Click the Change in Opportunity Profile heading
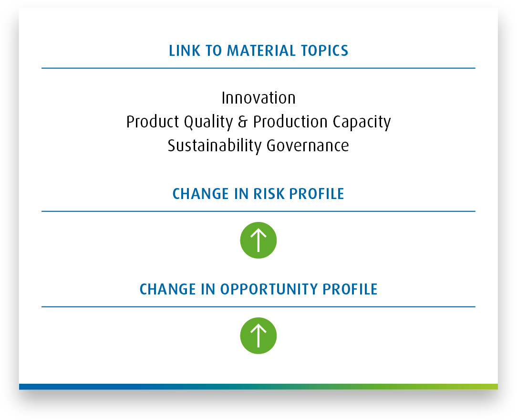Viewport: 517px width, 420px height. [x=258, y=289]
